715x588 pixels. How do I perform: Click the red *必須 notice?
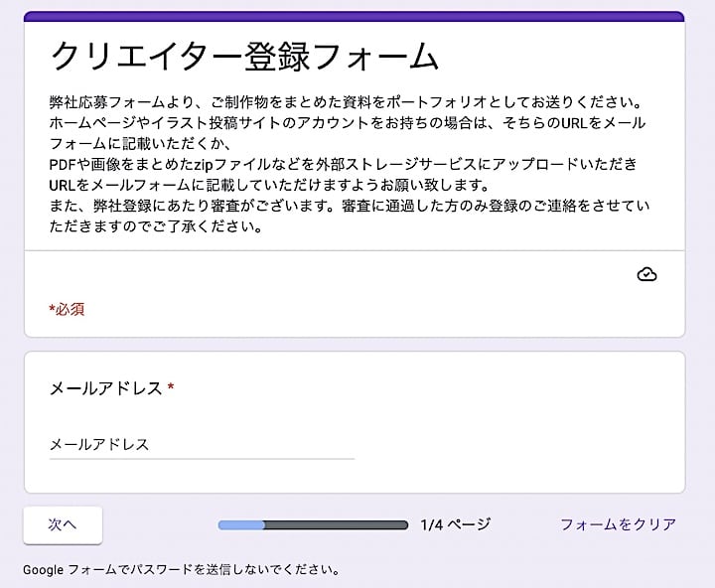click(67, 309)
